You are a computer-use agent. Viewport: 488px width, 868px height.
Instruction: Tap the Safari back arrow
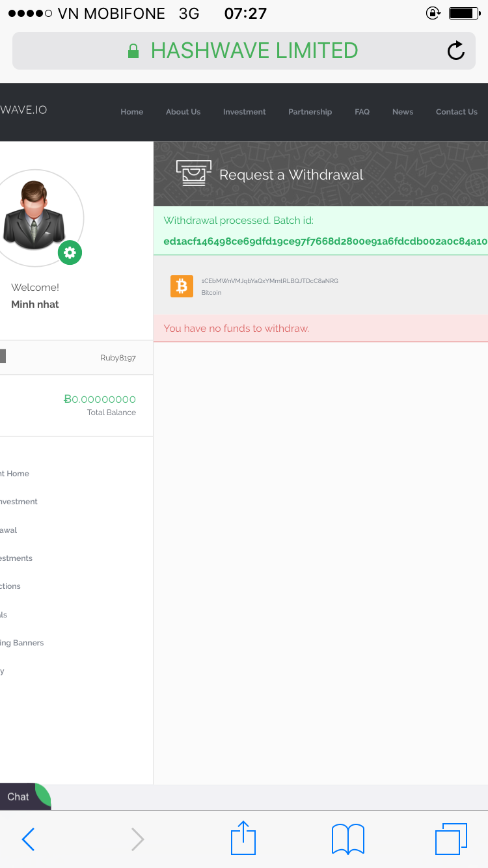click(x=28, y=839)
